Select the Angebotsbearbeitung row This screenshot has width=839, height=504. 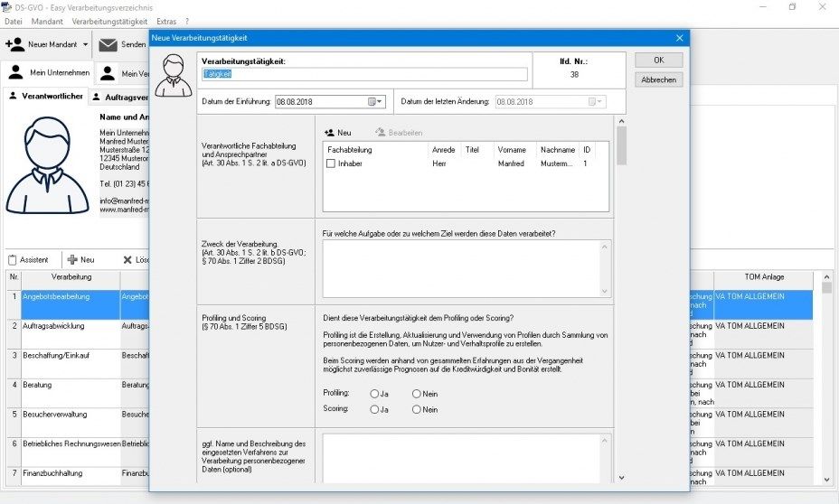[71, 304]
